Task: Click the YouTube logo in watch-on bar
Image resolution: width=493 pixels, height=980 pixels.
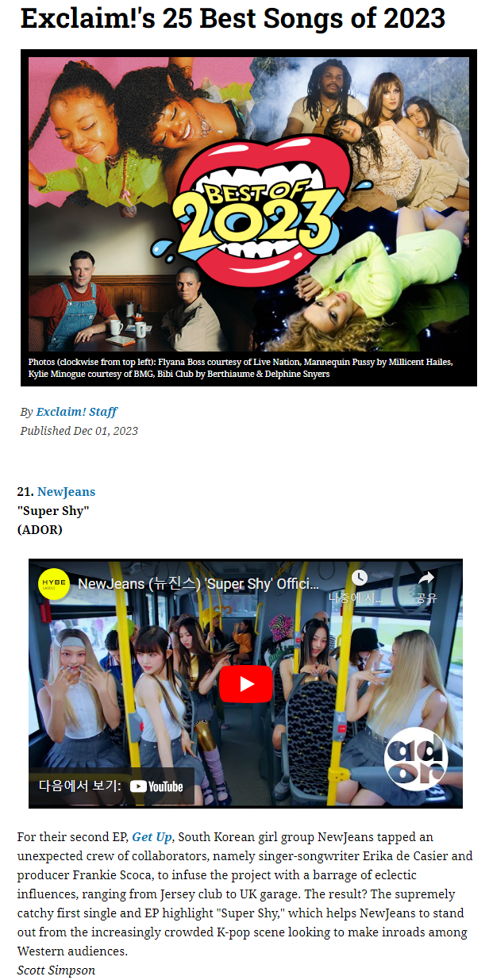Action: pos(156,786)
